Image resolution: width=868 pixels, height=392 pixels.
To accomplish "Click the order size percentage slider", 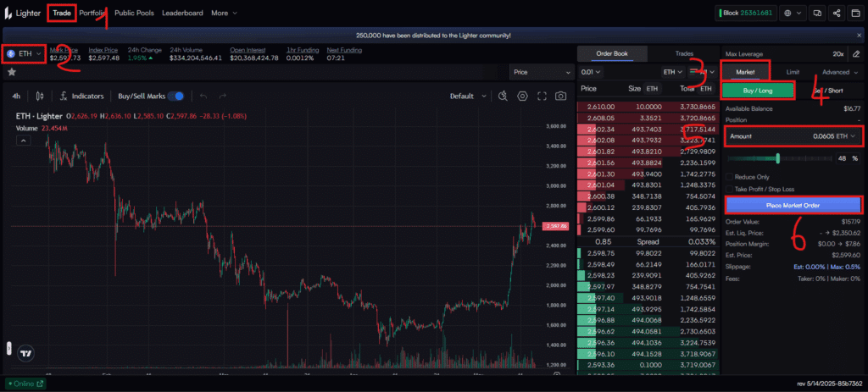I will (778, 158).
